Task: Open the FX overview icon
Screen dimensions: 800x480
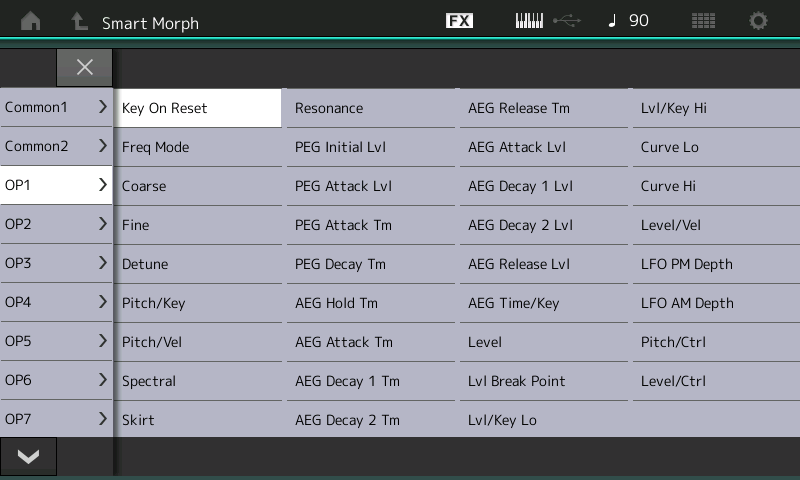Action: point(459,21)
